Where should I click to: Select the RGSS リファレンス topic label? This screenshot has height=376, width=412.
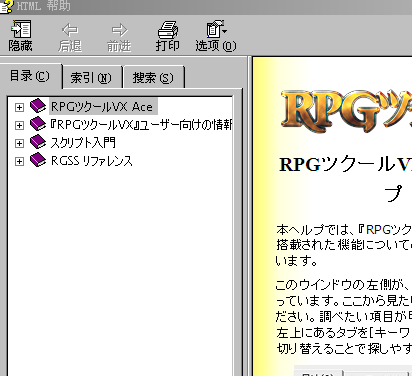coord(92,161)
